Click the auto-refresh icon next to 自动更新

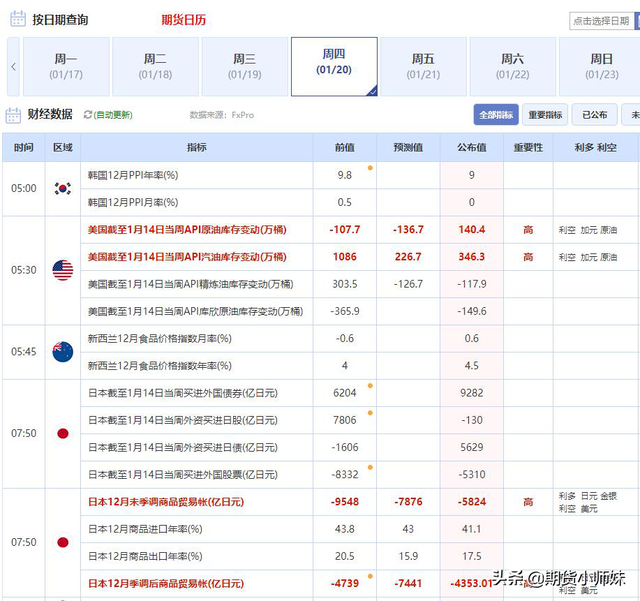pyautogui.click(x=87, y=115)
